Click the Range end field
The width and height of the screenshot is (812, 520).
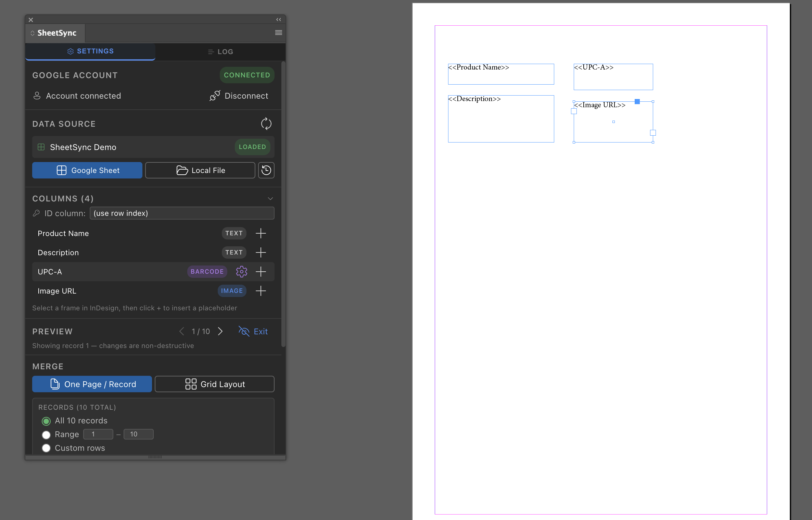point(139,434)
